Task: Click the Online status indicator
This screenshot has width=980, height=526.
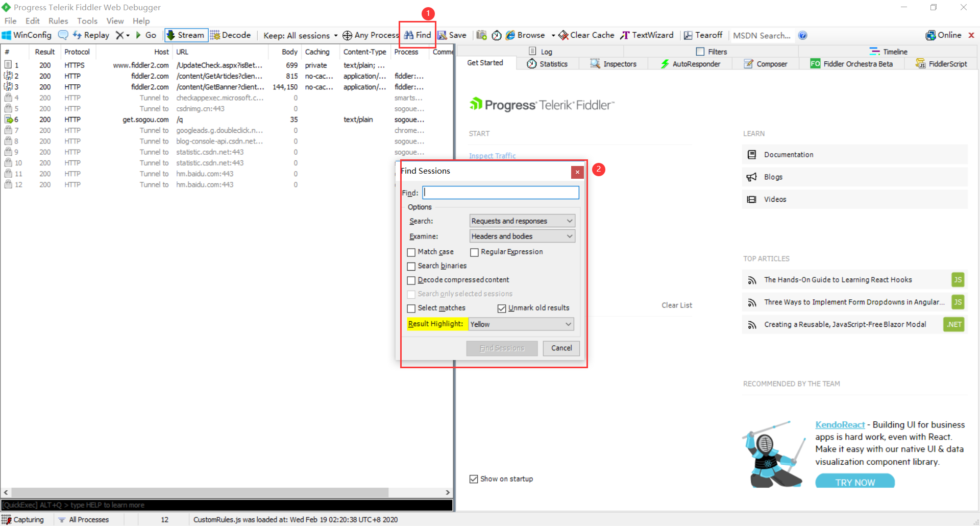Action: [x=943, y=35]
